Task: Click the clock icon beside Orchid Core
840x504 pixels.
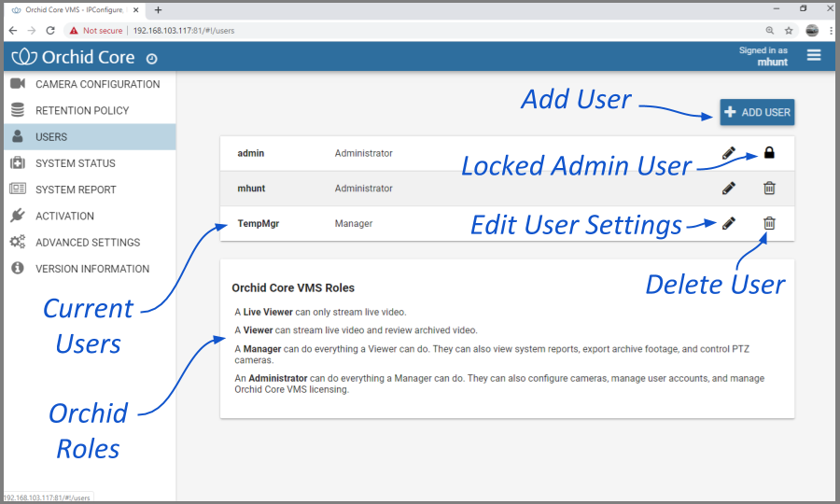Action: tap(151, 59)
